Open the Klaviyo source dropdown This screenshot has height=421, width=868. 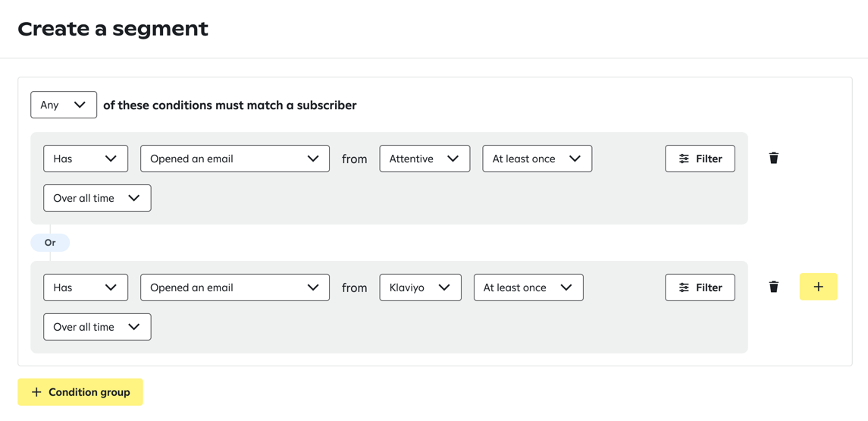(x=420, y=287)
